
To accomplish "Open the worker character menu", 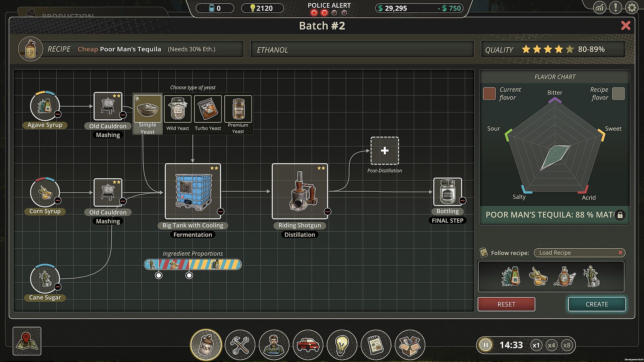I will point(274,345).
